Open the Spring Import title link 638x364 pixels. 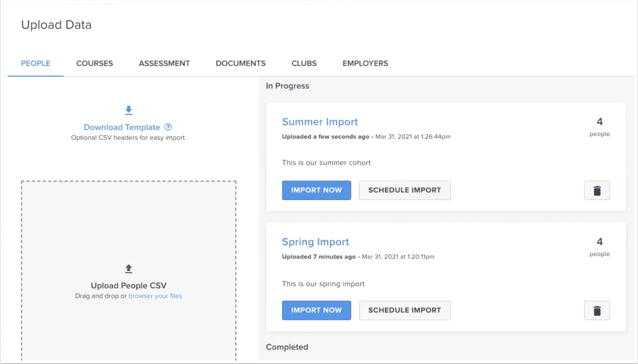coord(316,242)
